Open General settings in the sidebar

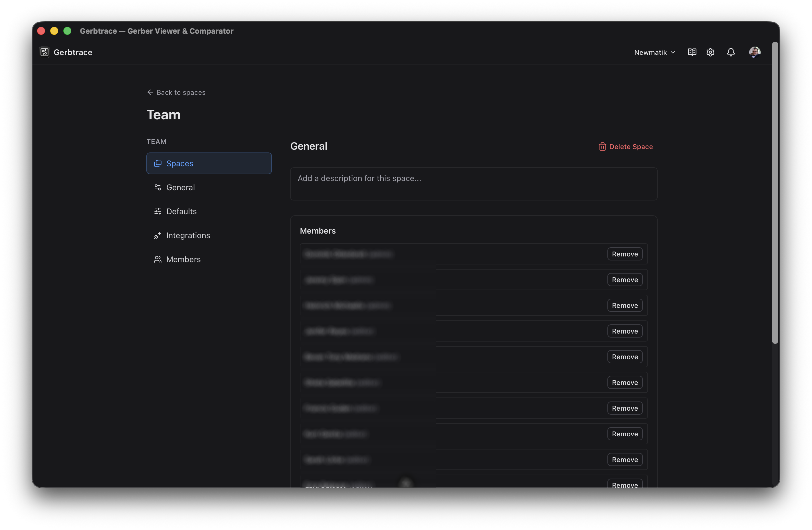coord(209,187)
